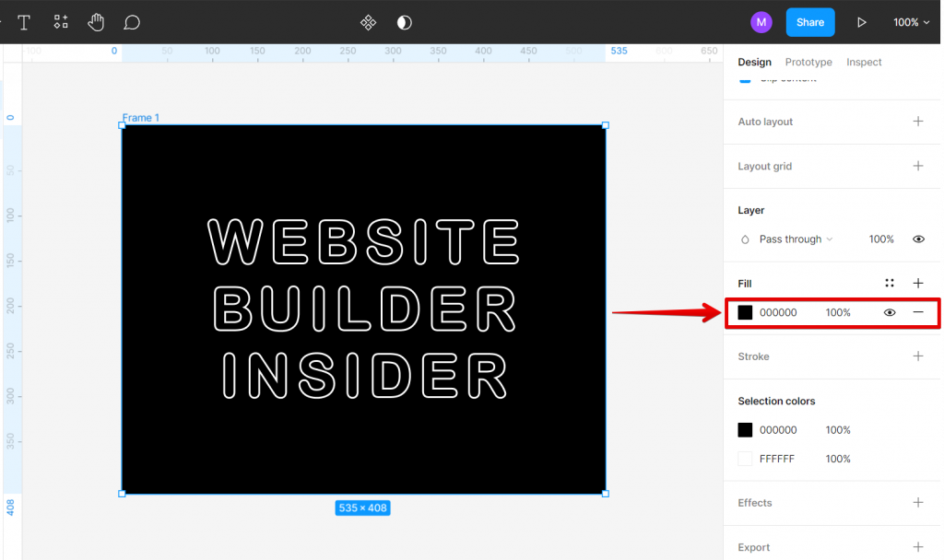Select the Comment tool
944x560 pixels.
click(x=131, y=22)
